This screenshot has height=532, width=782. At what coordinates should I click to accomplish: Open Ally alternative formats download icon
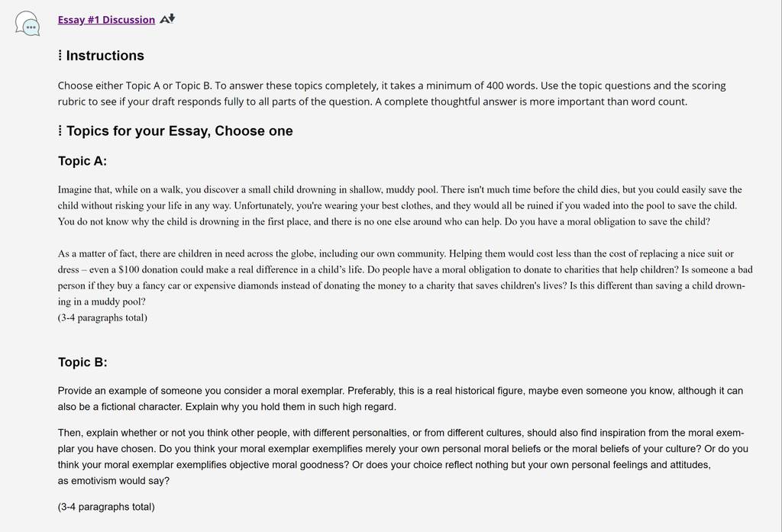pyautogui.click(x=167, y=19)
